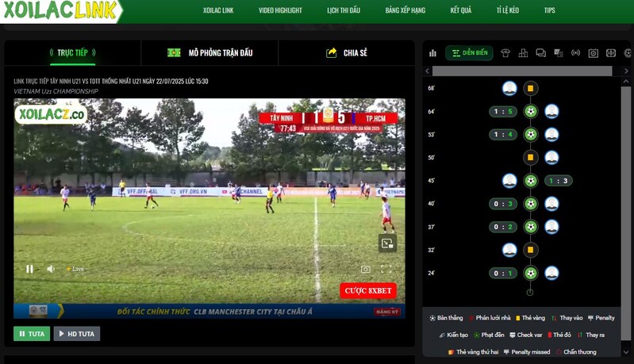
Task: Click the goal icon at 24' event
Action: point(531,273)
